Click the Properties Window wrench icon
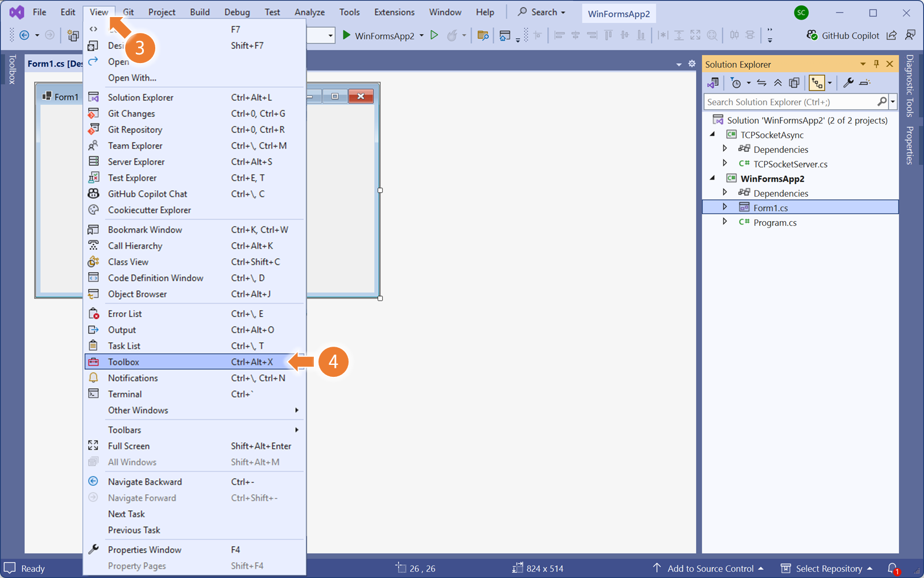This screenshot has height=578, width=924. pyautogui.click(x=94, y=550)
